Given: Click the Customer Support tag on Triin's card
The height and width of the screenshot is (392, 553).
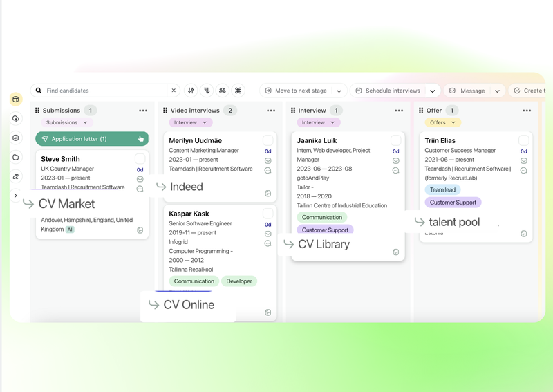Looking at the screenshot, I should tap(453, 203).
